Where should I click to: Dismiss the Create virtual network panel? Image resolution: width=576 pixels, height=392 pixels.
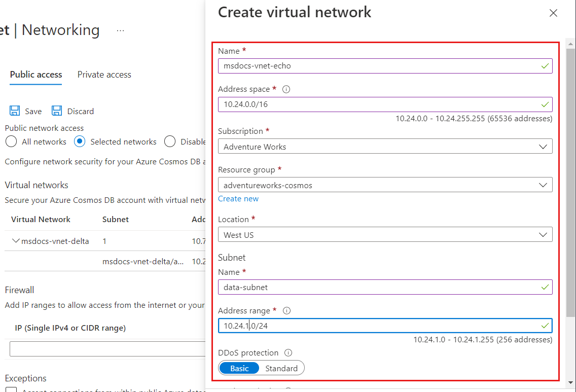(553, 13)
